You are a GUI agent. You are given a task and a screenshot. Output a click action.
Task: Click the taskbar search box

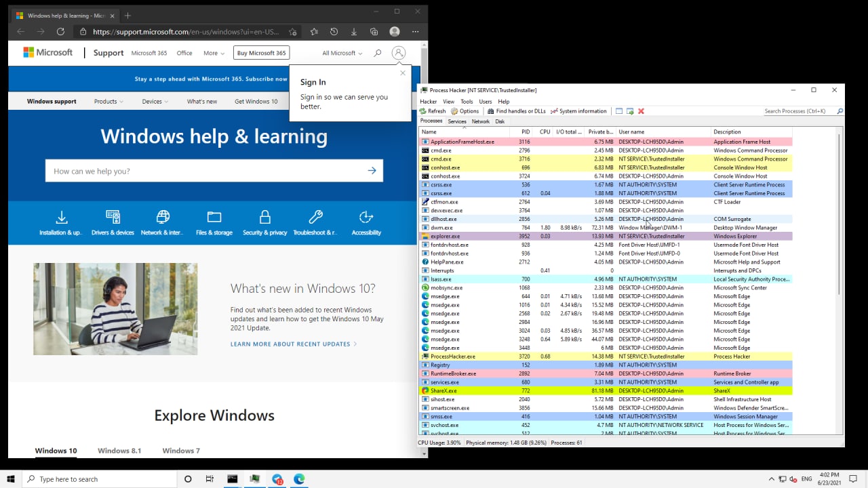click(x=99, y=479)
